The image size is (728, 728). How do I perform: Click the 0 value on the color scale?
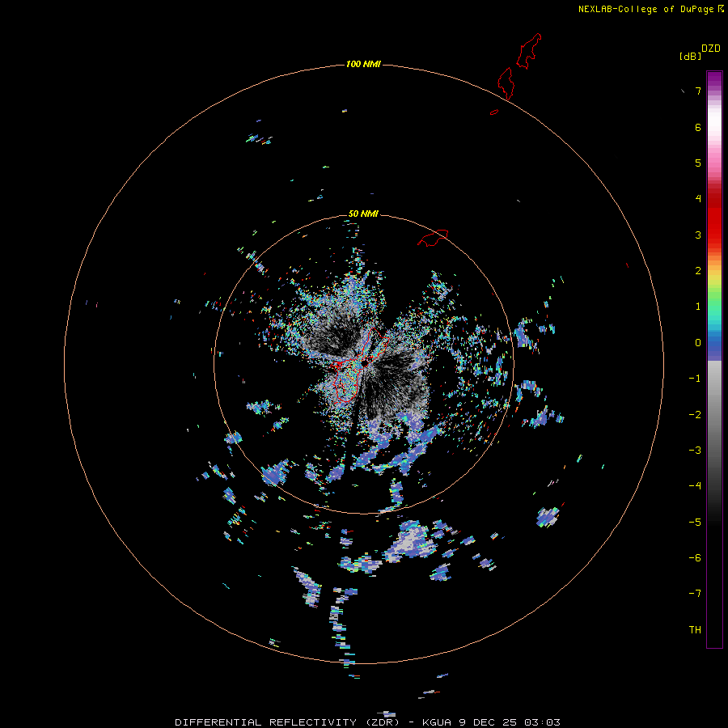click(698, 343)
